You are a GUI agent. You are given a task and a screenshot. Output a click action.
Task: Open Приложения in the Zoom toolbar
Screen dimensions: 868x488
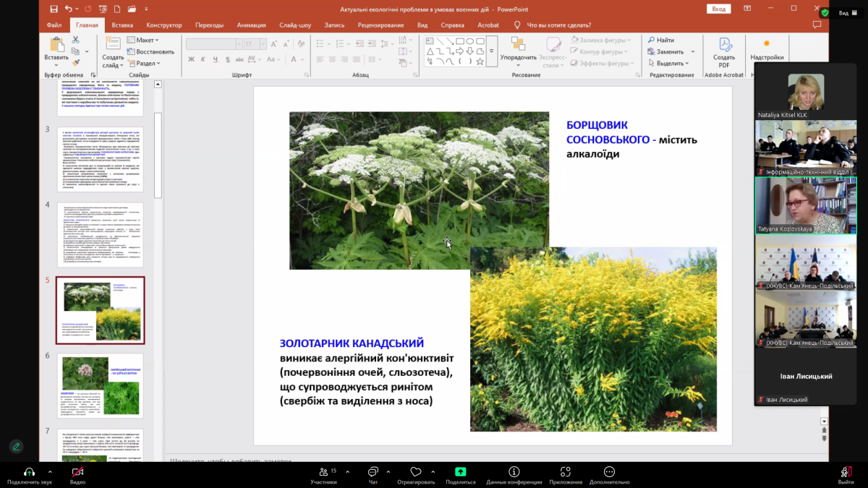pyautogui.click(x=565, y=473)
